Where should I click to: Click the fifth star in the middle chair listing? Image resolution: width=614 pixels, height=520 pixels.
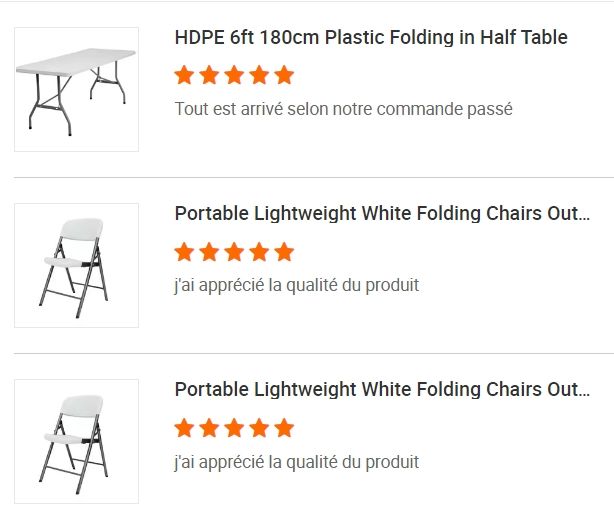284,251
